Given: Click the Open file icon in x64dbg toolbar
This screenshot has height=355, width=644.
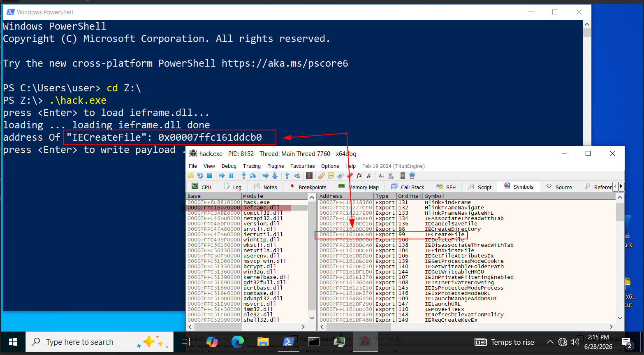Looking at the screenshot, I should tap(191, 176).
